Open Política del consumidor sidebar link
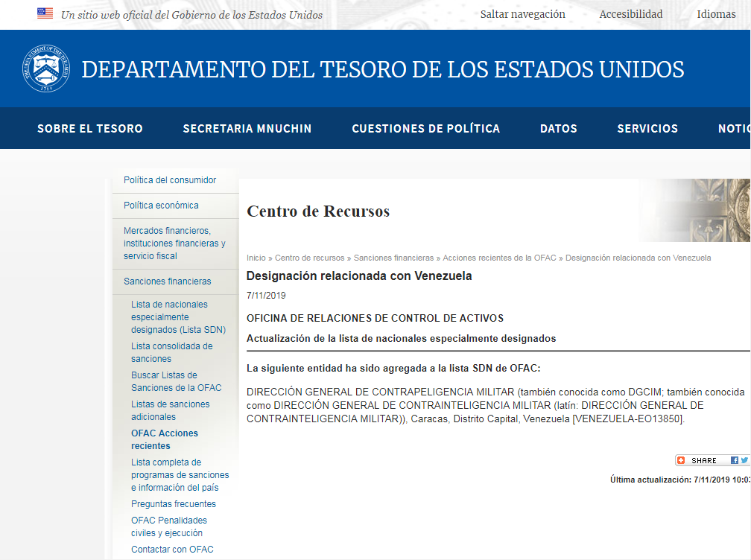Viewport: 751px width, 560px height. point(170,180)
